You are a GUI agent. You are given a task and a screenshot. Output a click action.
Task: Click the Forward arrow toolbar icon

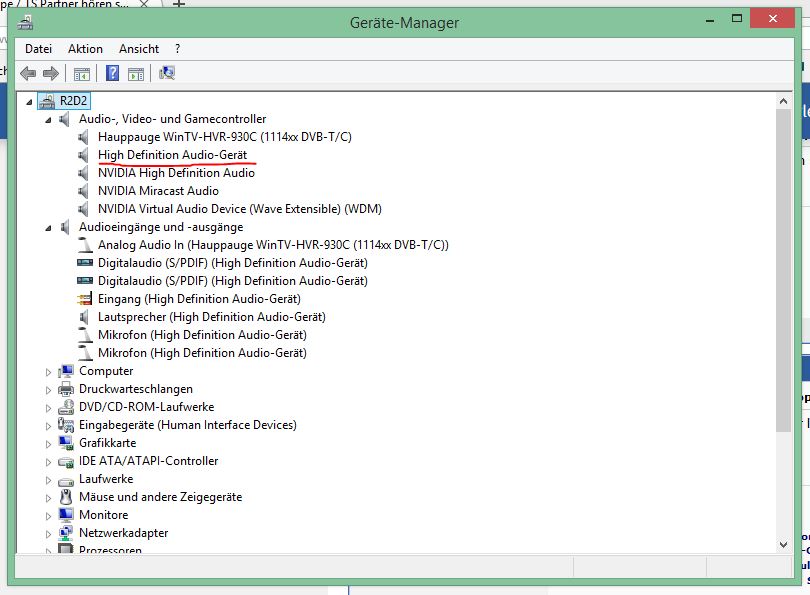pos(51,73)
